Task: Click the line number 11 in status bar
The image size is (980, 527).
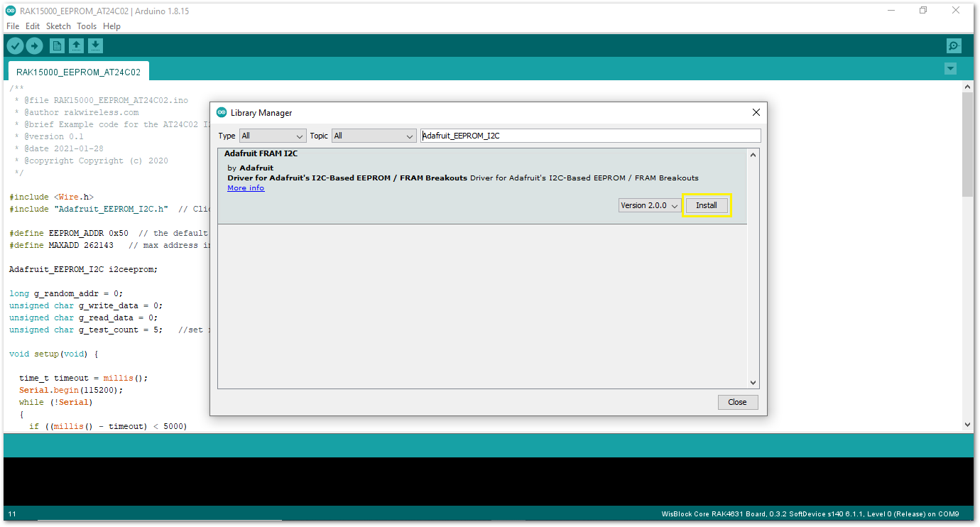Action: [12, 514]
